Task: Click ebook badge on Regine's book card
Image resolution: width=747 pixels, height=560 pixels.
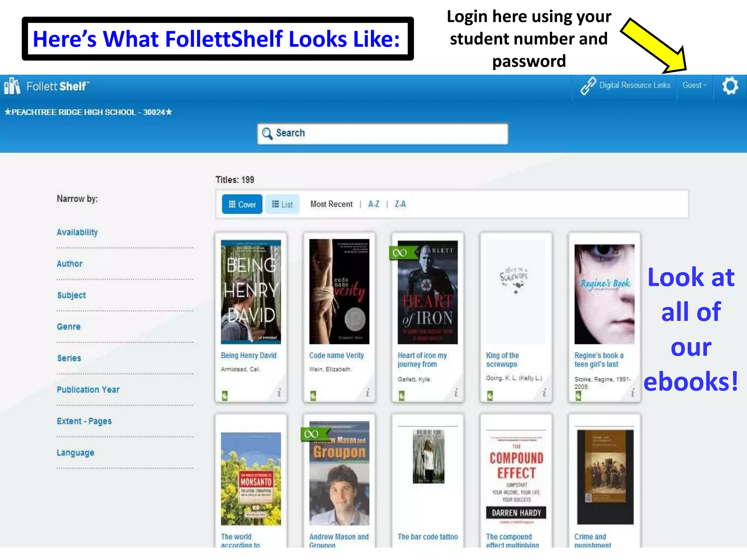Action: [578, 396]
